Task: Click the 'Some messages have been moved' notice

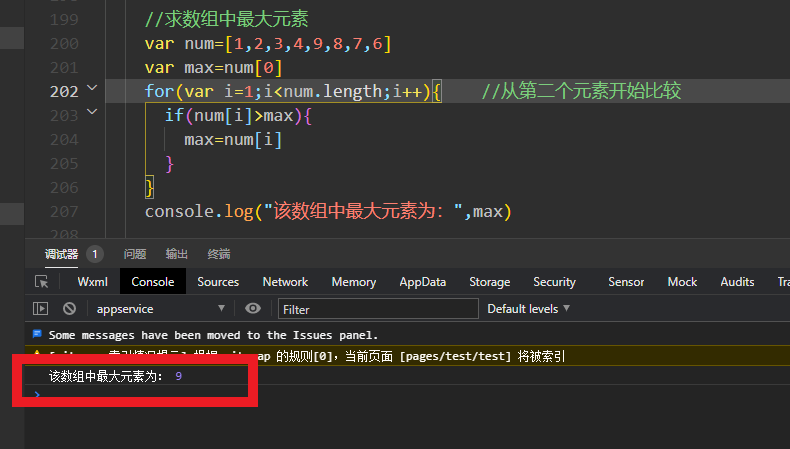Action: [213, 335]
